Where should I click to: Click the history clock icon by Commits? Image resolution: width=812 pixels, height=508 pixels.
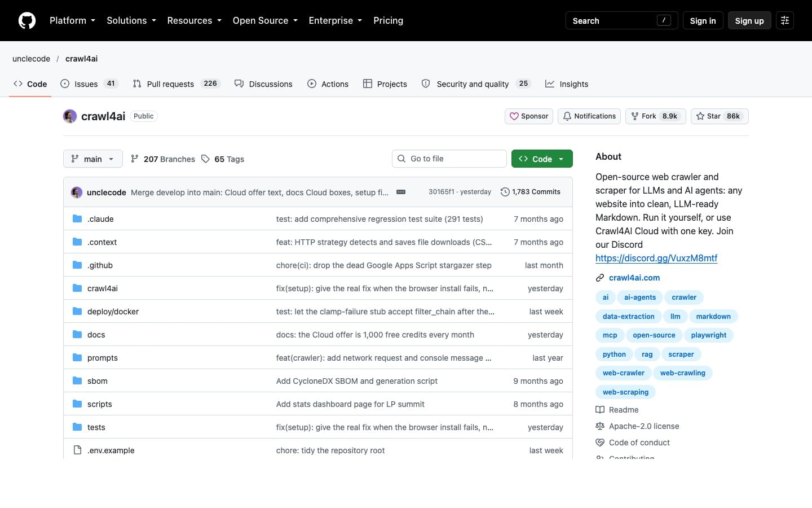(505, 192)
